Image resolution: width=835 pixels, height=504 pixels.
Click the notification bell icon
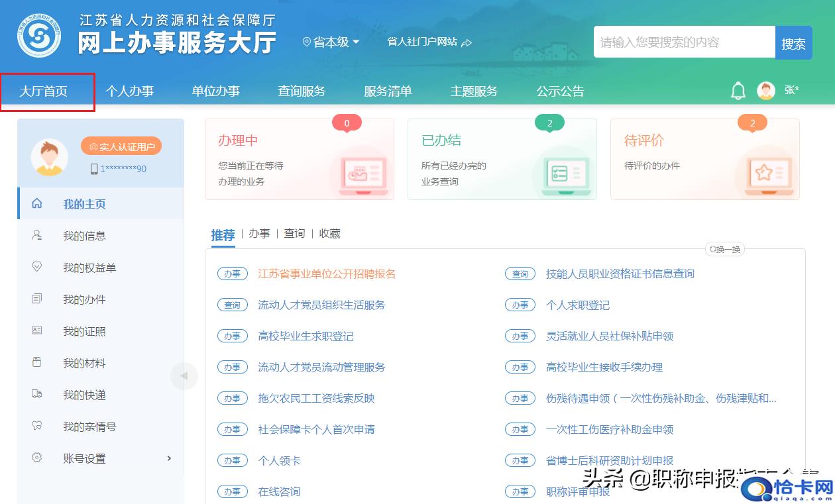738,91
